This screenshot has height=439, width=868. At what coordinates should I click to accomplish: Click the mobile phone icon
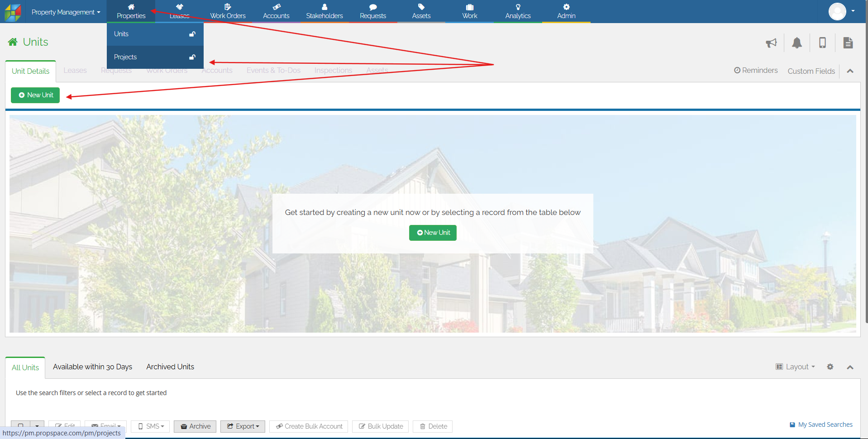tap(822, 43)
